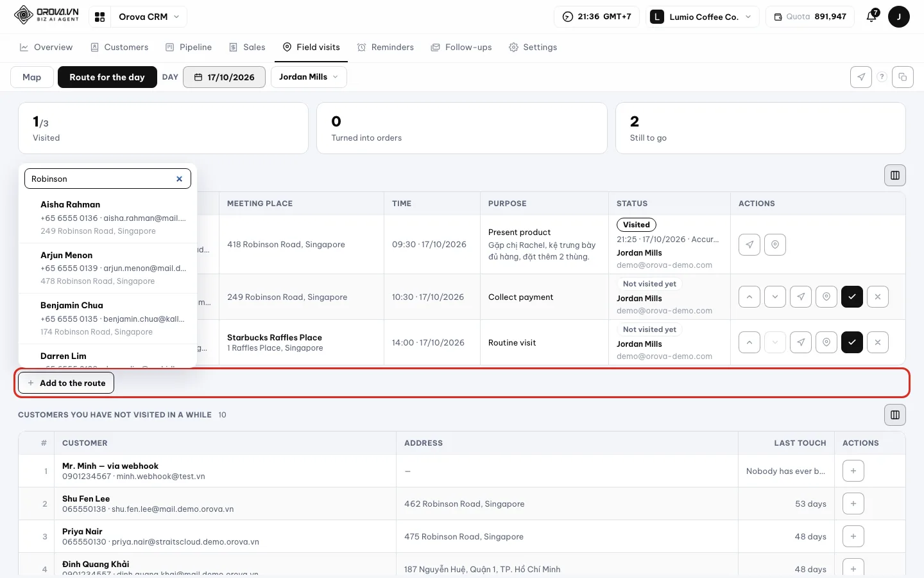Viewport: 924px width, 578px height.
Task: Open the notifications bell
Action: tap(871, 17)
